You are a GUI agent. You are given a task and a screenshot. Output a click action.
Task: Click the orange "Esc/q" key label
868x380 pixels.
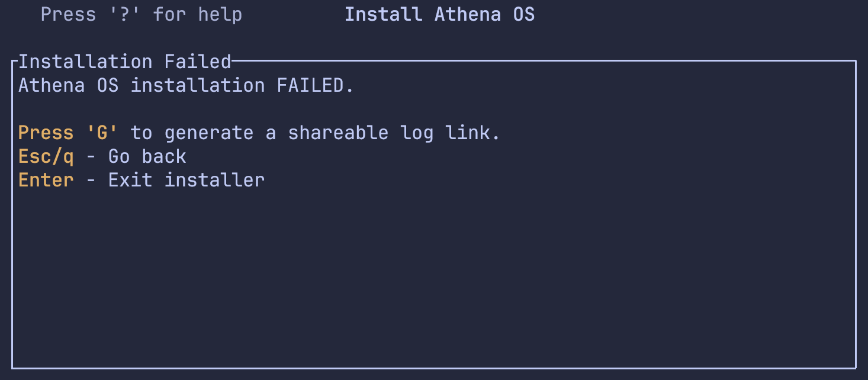pos(46,156)
